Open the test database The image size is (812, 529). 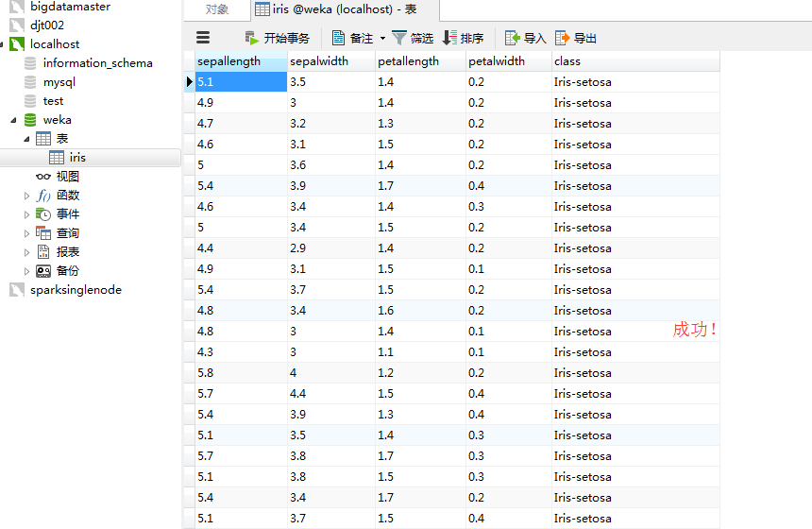click(x=53, y=101)
